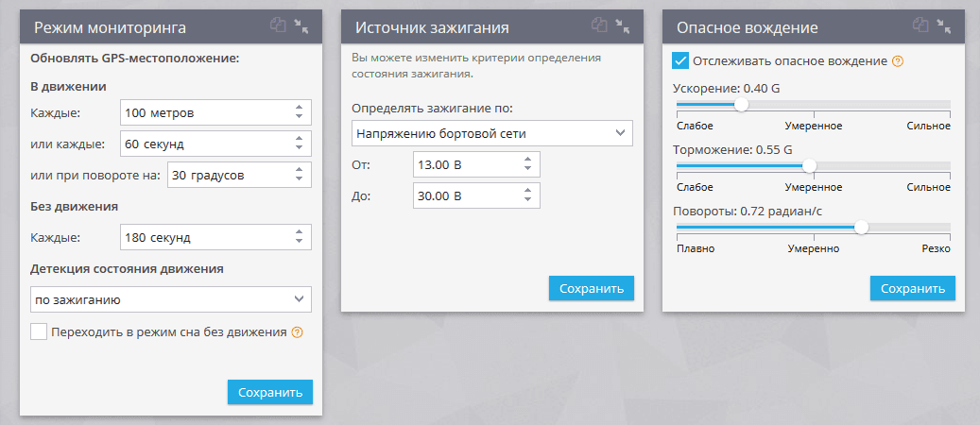Increase the От 13.00 В voltage

pyautogui.click(x=527, y=160)
